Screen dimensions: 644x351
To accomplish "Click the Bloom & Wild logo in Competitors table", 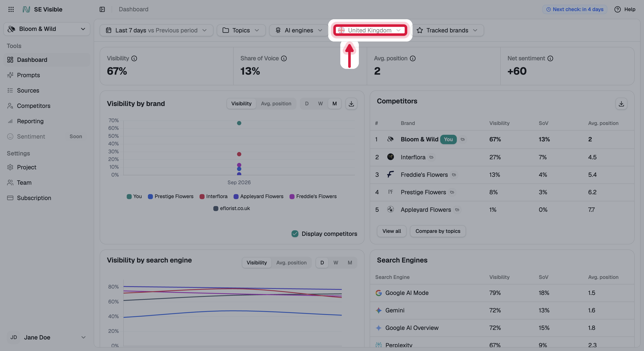I will [x=391, y=139].
